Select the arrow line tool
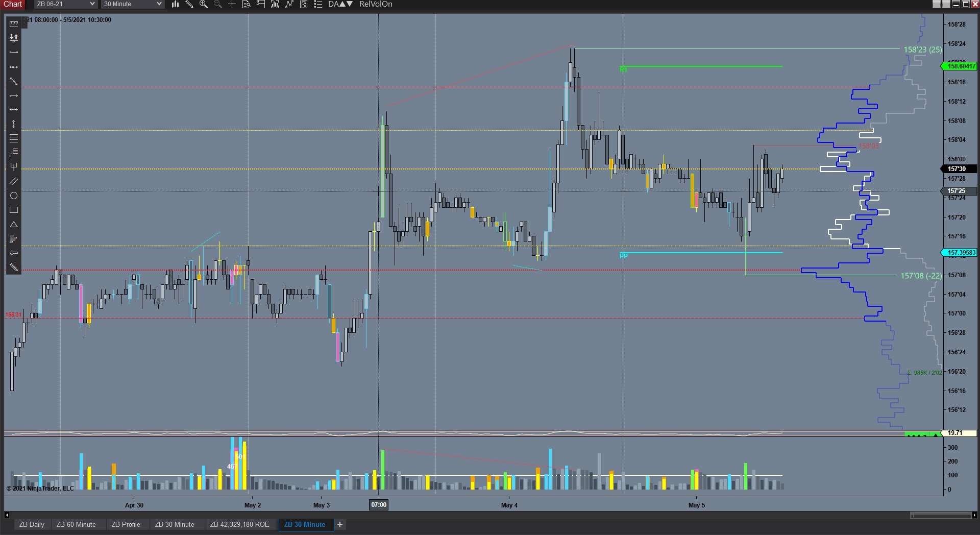Viewport: 980px width, 535px height. tap(14, 95)
